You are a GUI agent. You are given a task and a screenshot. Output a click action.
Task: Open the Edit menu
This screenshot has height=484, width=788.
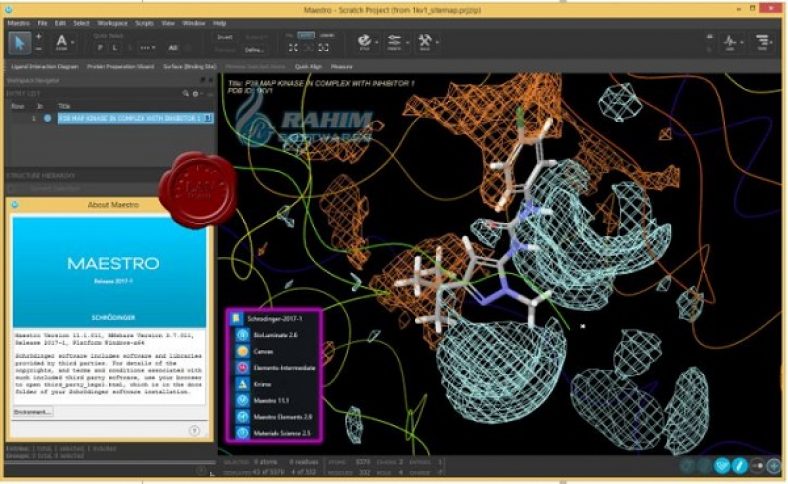click(60, 23)
